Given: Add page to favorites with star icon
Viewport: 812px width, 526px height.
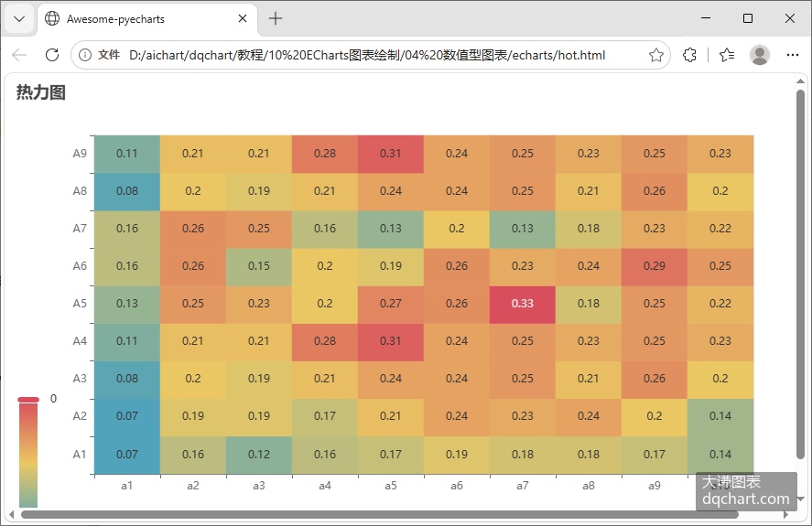Looking at the screenshot, I should pyautogui.click(x=656, y=55).
